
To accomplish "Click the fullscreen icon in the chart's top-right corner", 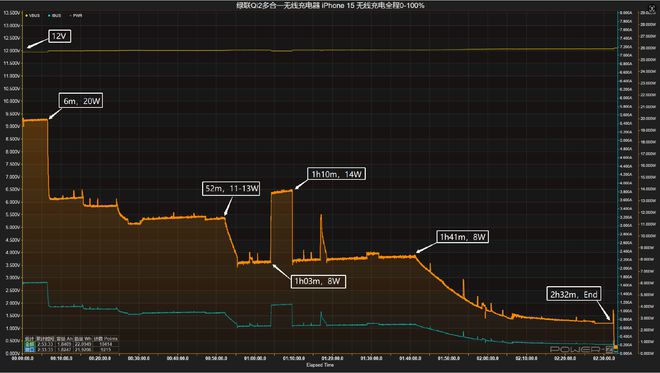I will pos(652,8).
